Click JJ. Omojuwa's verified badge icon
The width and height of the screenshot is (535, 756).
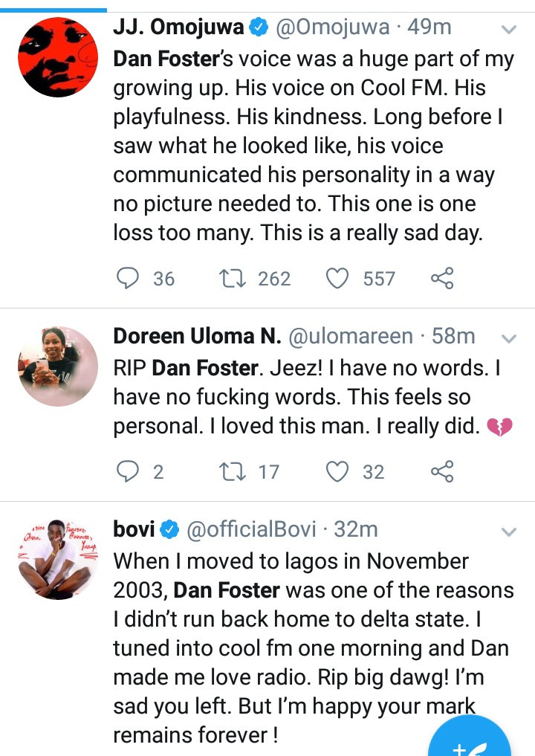258,28
